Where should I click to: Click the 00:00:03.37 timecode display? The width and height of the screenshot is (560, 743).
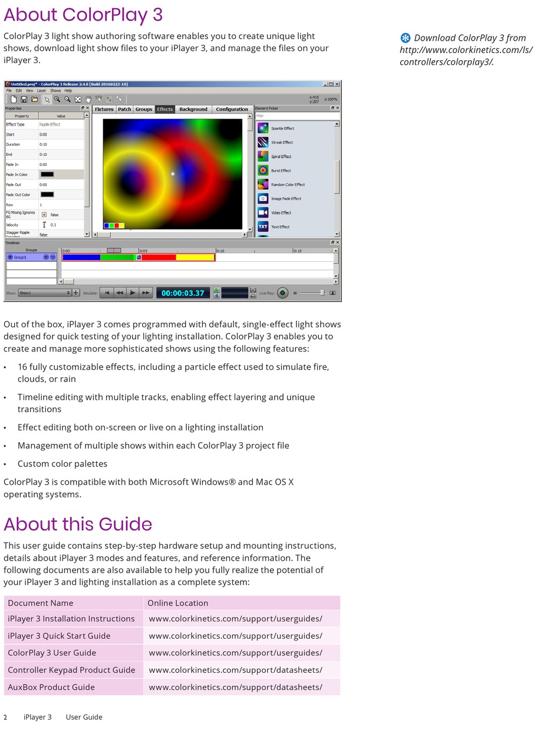183,292
